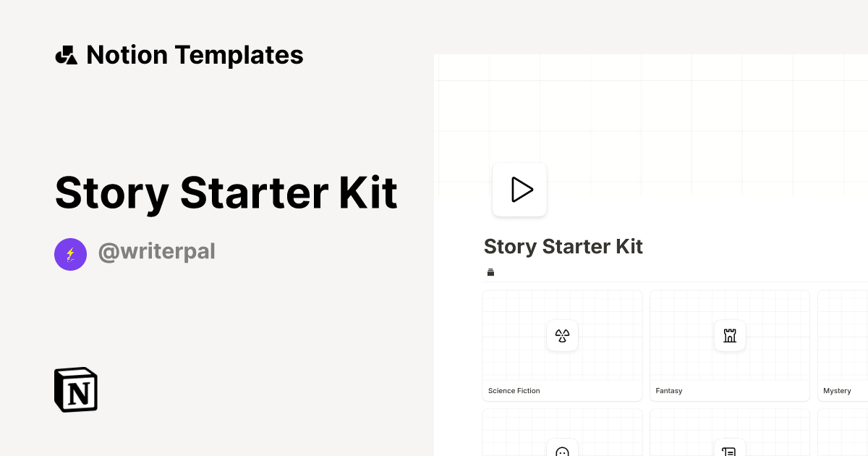
Task: Click the Science Fiction caption text
Action: [x=514, y=390]
